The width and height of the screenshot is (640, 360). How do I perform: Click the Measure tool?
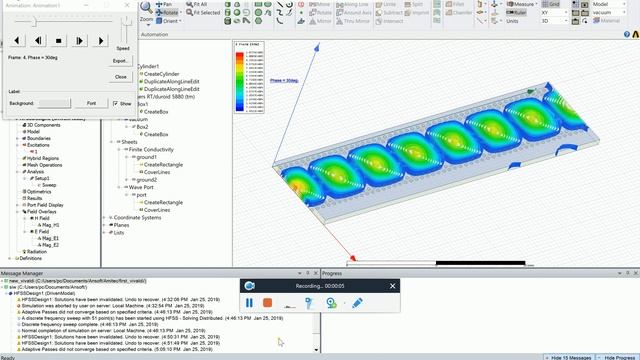point(522,4)
